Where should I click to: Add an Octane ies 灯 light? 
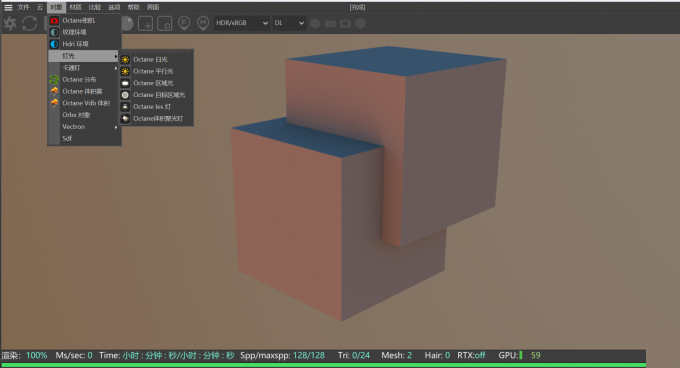(x=156, y=107)
